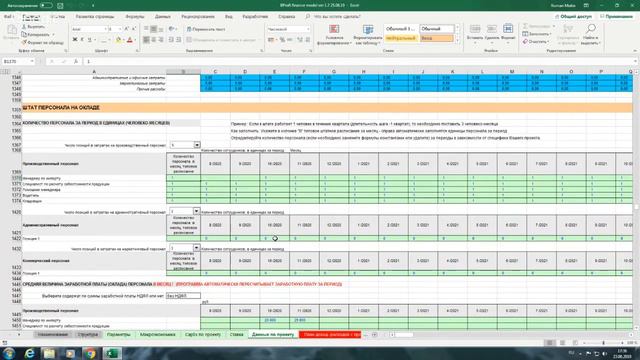Align text to the right
The width and height of the screenshot is (640, 360).
(161, 40)
